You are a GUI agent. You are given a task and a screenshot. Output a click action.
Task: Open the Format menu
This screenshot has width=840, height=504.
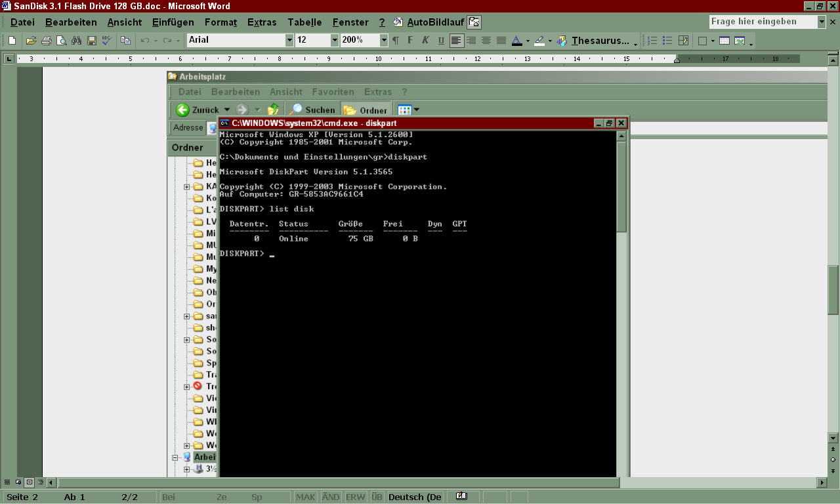220,22
